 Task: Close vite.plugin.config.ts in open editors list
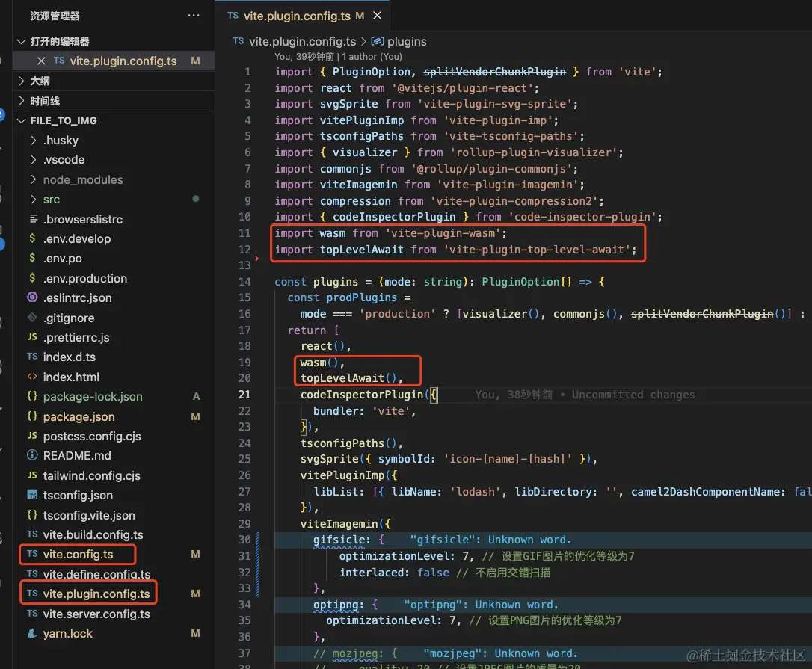tap(41, 61)
